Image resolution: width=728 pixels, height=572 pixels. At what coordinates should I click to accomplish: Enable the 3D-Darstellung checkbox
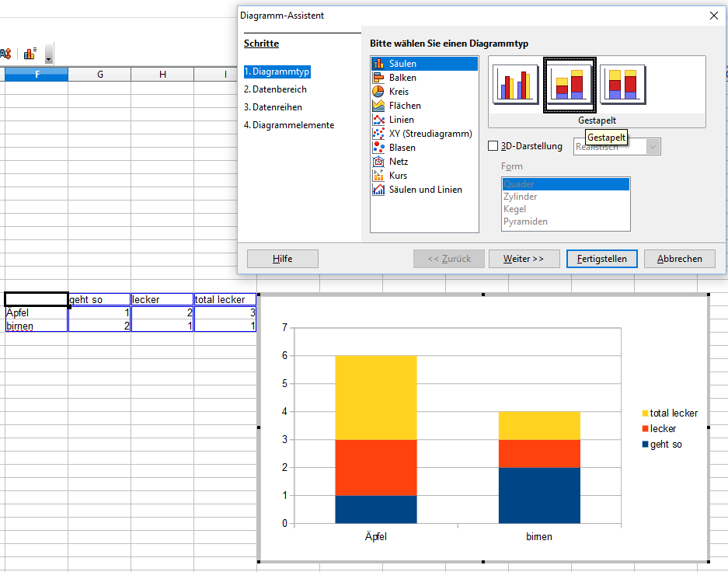pyautogui.click(x=493, y=146)
